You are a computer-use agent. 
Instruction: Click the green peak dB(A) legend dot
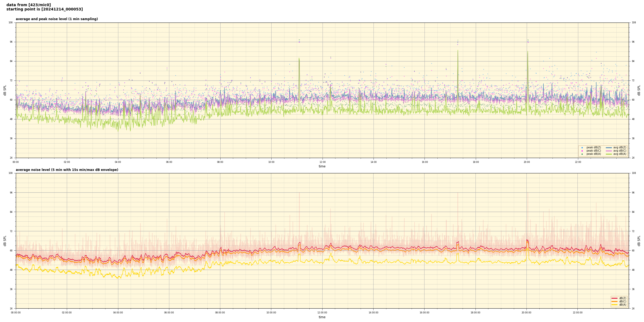(582, 154)
